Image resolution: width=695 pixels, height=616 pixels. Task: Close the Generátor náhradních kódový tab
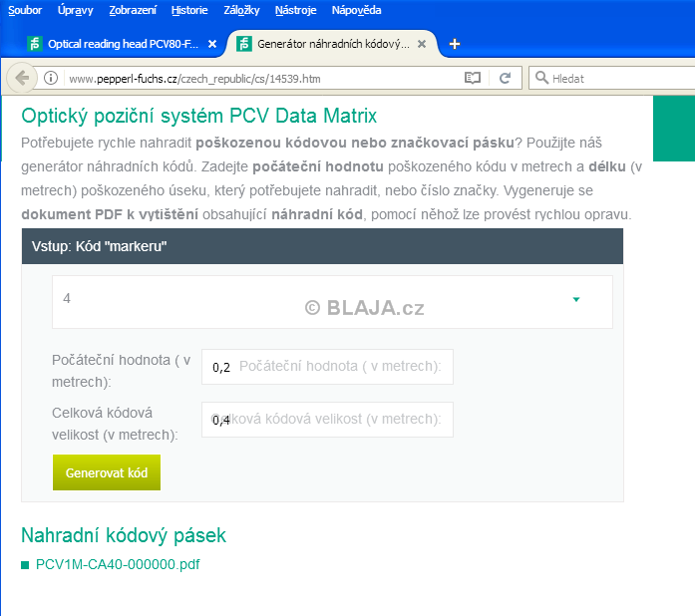coord(422,44)
